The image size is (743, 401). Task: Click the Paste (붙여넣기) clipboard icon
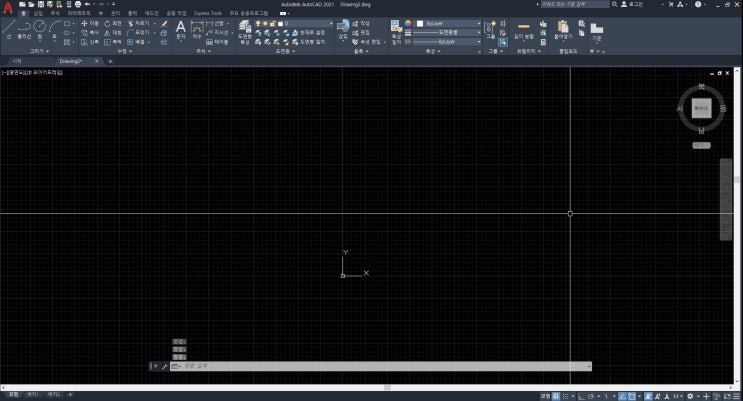[562, 28]
